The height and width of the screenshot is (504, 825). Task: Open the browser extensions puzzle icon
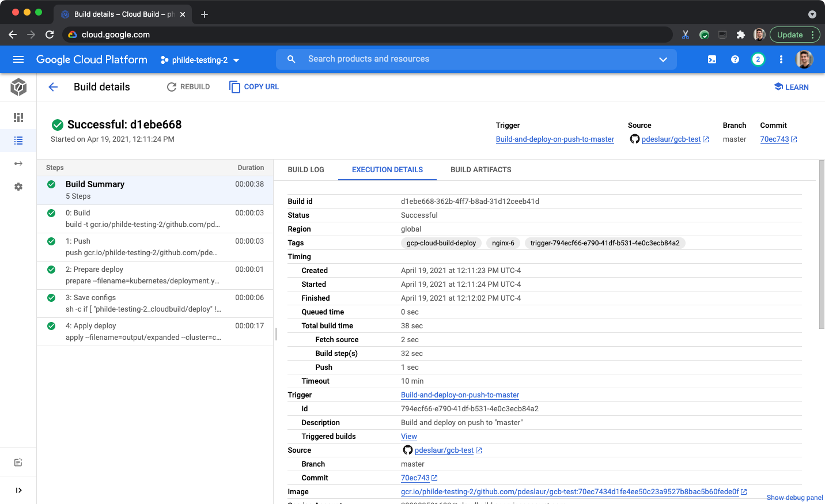point(741,35)
